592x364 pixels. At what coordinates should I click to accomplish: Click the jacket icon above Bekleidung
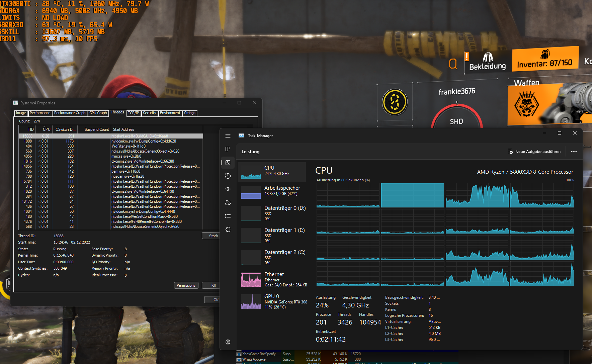coord(488,57)
